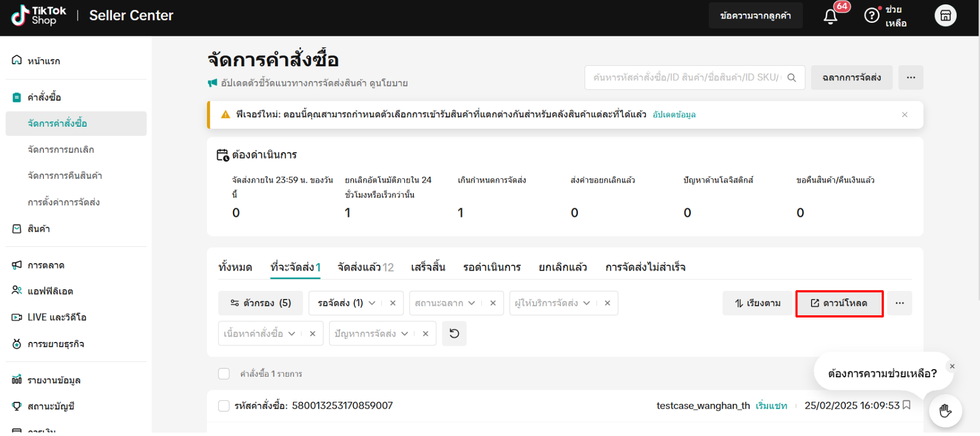Screen dimensions: 980x436
Task: Click the ตัวกรอง (5) filter button
Action: 261,303
